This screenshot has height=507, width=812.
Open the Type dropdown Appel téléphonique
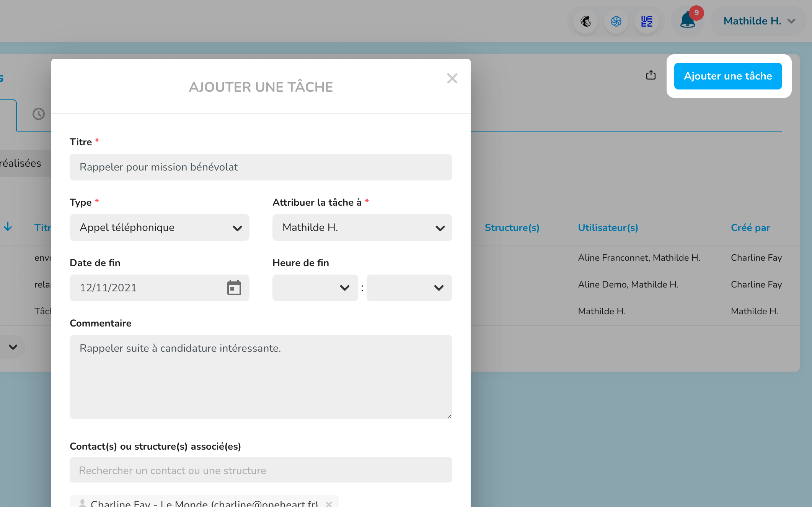pyautogui.click(x=159, y=227)
